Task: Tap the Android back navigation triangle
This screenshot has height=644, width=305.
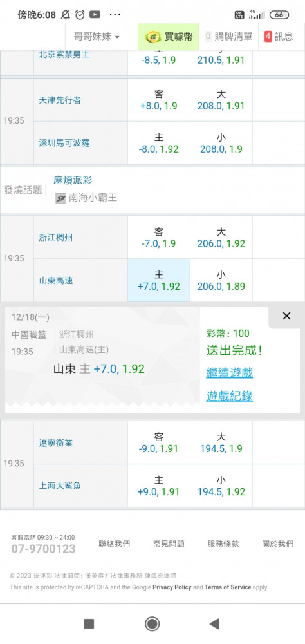Action: coord(214,624)
